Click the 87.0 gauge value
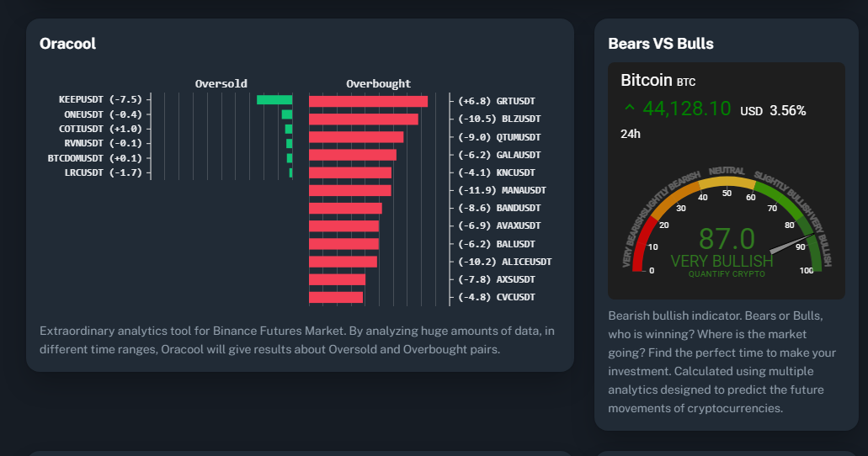This screenshot has height=456, width=868. [x=727, y=240]
